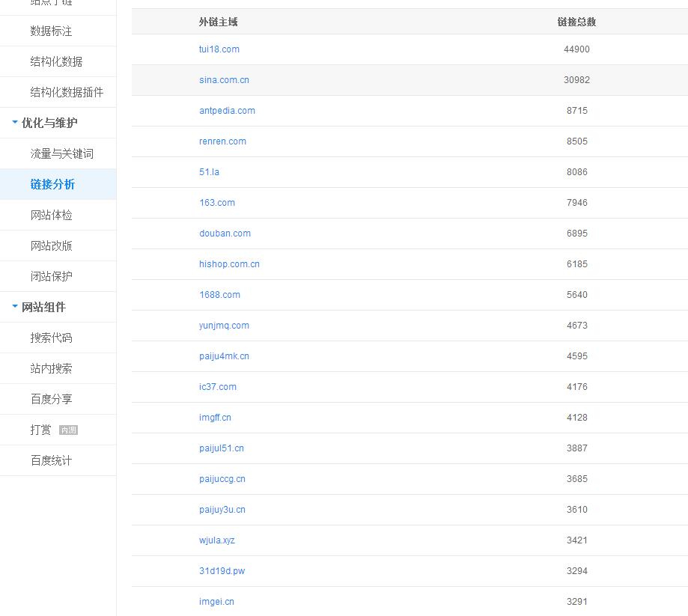Select link count 3610 for paijuy3u.cn

[576, 510]
